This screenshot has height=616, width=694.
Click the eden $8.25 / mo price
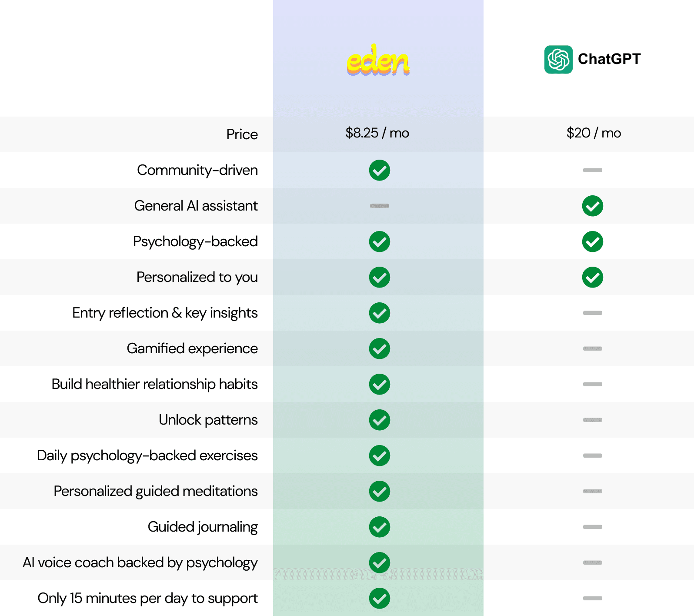(377, 133)
